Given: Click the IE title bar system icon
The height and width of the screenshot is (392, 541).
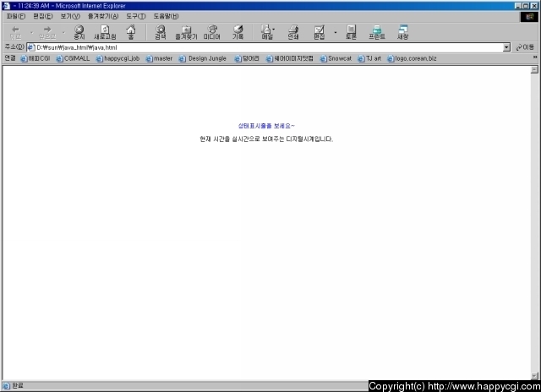Looking at the screenshot, I should (x=6, y=6).
